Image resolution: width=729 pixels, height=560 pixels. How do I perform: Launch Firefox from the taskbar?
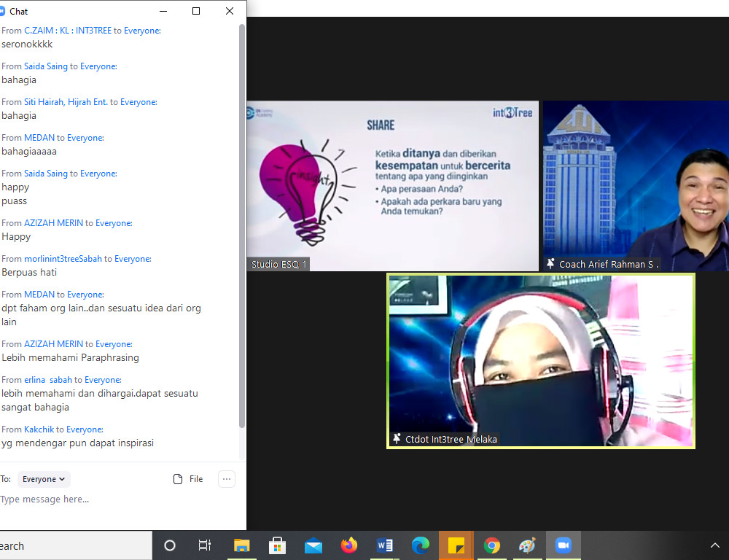click(349, 545)
